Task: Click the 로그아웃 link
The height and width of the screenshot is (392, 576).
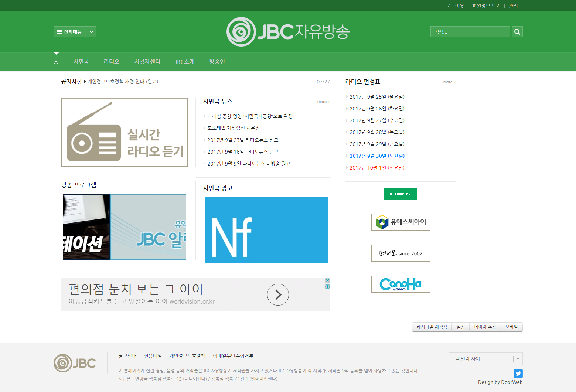Action: click(x=455, y=6)
